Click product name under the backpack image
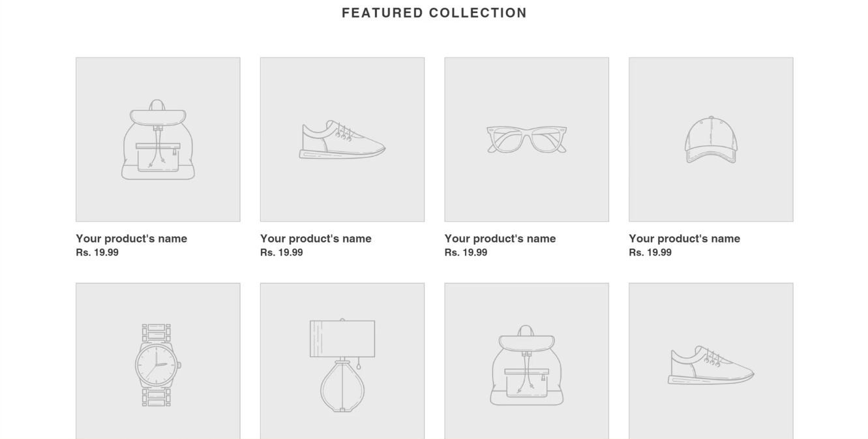 (132, 239)
